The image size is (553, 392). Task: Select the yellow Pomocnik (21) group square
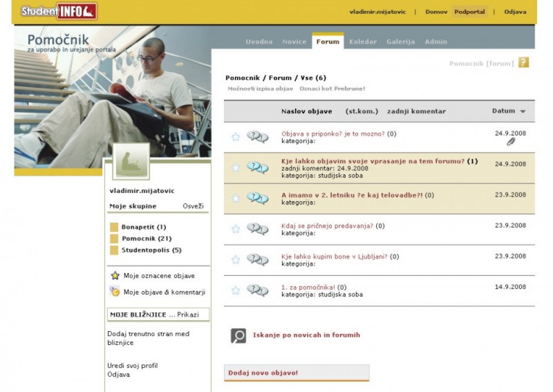coord(114,239)
